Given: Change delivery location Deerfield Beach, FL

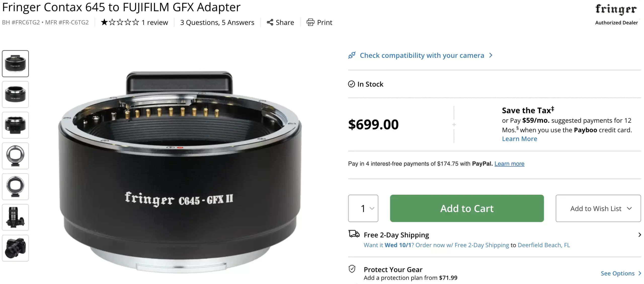Looking at the screenshot, I should (544, 245).
